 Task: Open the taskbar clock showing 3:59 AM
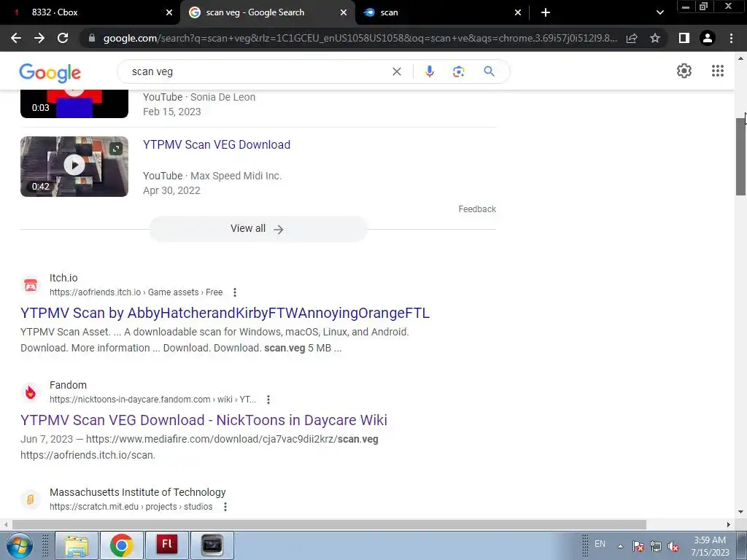click(x=710, y=546)
